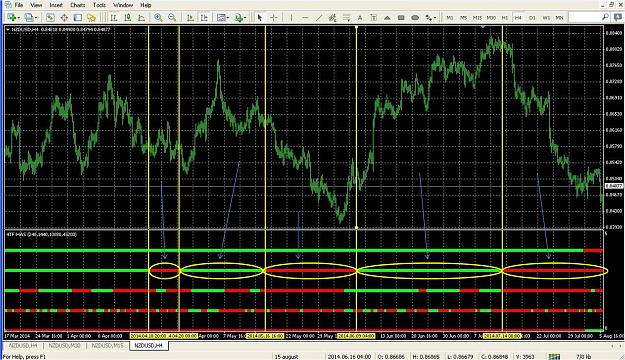625x360 pixels.
Task: Zoom in on the chart
Action: pyautogui.click(x=158, y=18)
